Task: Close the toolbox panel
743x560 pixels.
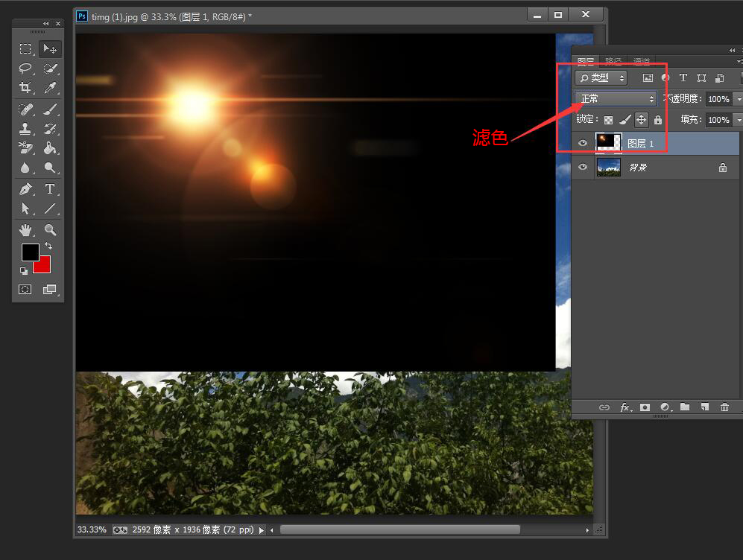Action: tap(58, 23)
